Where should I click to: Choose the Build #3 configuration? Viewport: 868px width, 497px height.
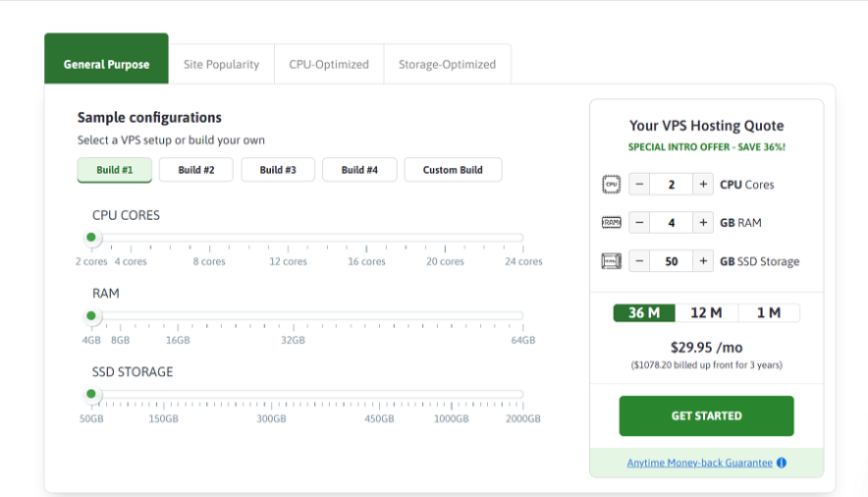[x=278, y=170]
